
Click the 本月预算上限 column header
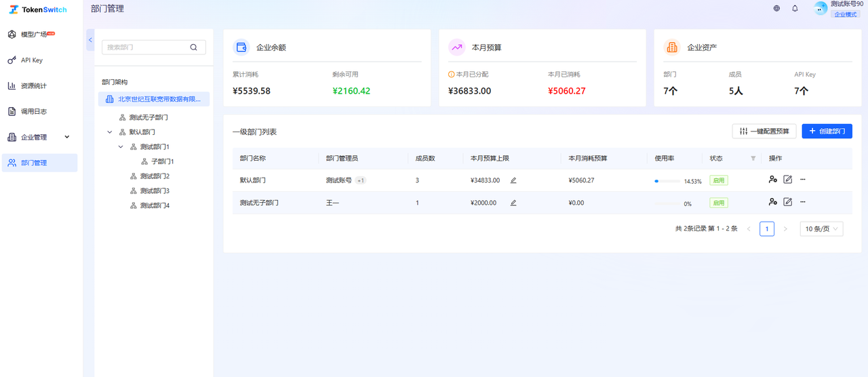[x=490, y=158]
